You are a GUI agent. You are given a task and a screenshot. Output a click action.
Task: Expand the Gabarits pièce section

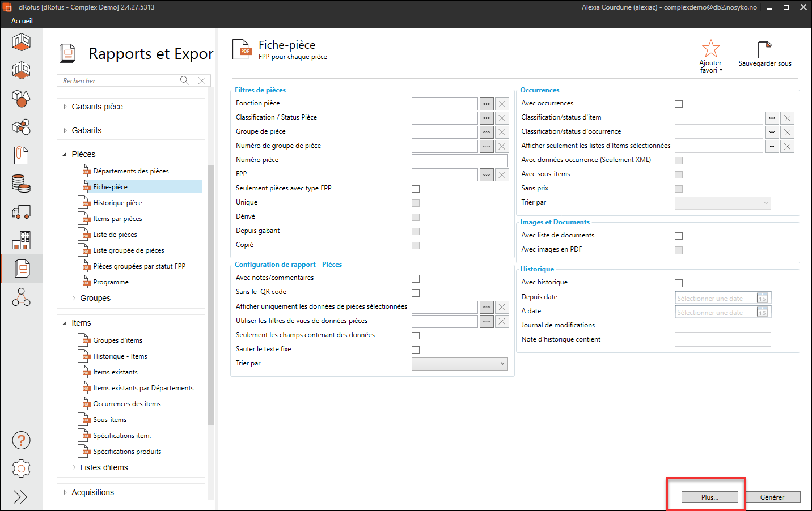click(x=65, y=107)
